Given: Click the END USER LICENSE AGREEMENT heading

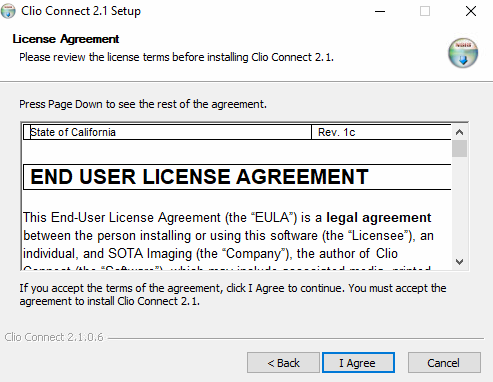Looking at the screenshot, I should [x=199, y=177].
